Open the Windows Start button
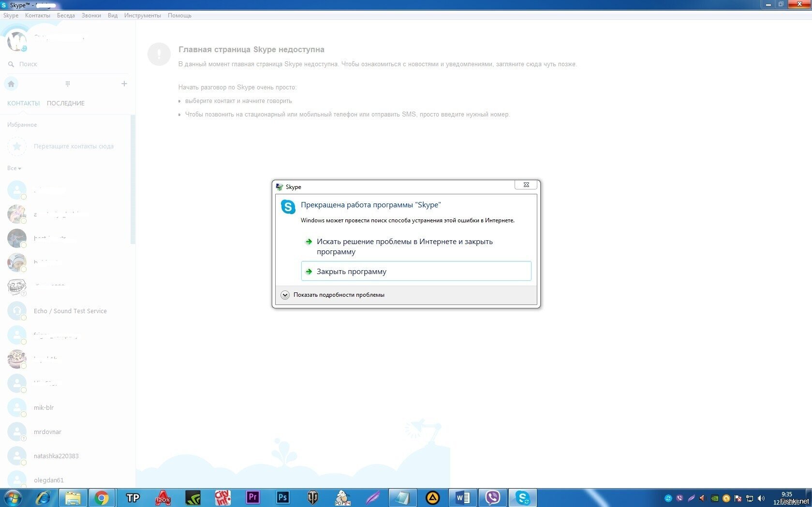The width and height of the screenshot is (812, 507). pyautogui.click(x=13, y=497)
